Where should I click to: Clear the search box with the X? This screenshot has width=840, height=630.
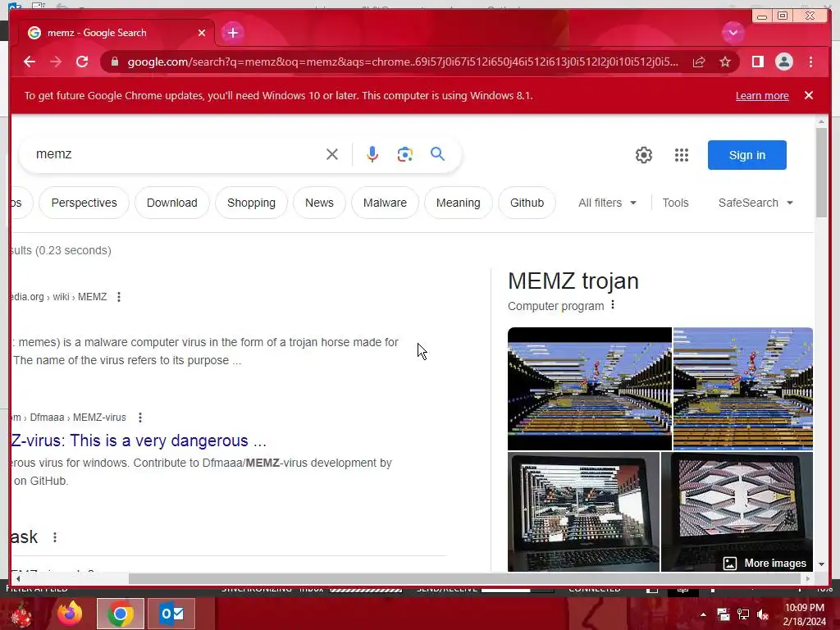[x=332, y=154]
